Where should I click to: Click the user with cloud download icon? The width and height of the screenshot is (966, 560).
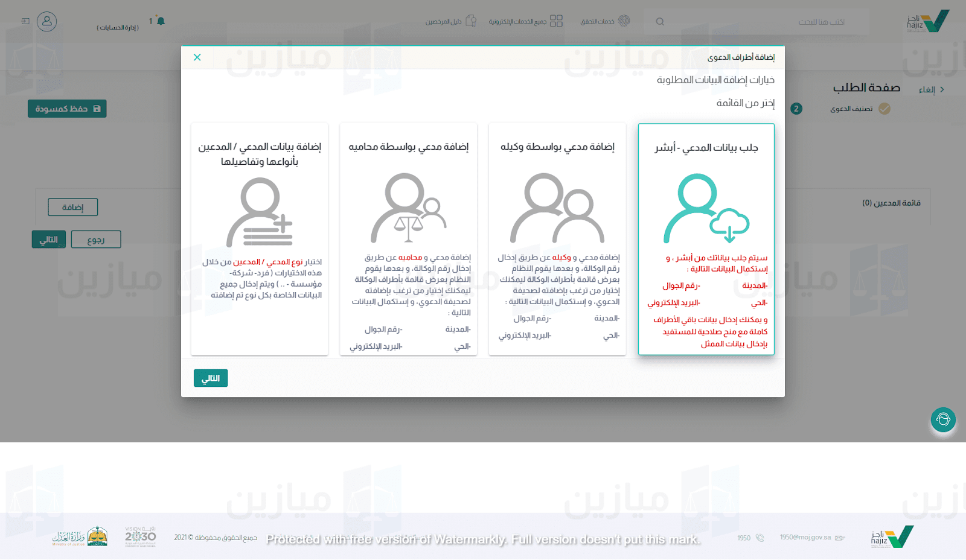706,208
